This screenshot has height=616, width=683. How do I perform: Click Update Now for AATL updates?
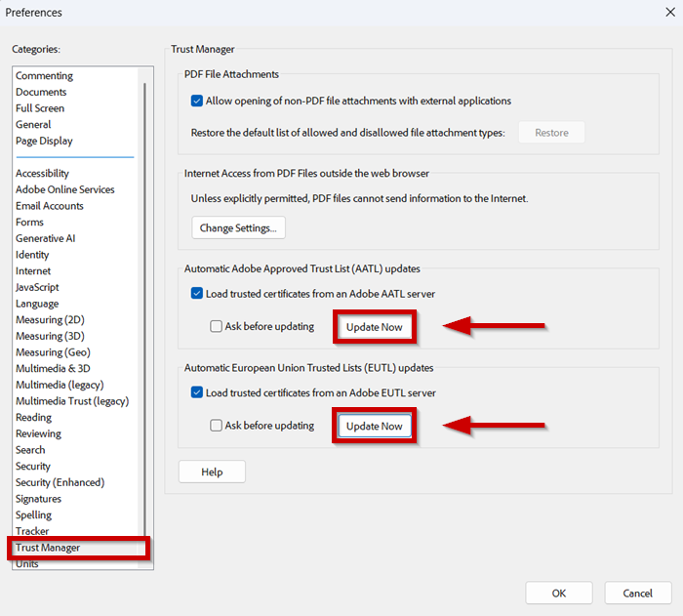click(x=375, y=327)
